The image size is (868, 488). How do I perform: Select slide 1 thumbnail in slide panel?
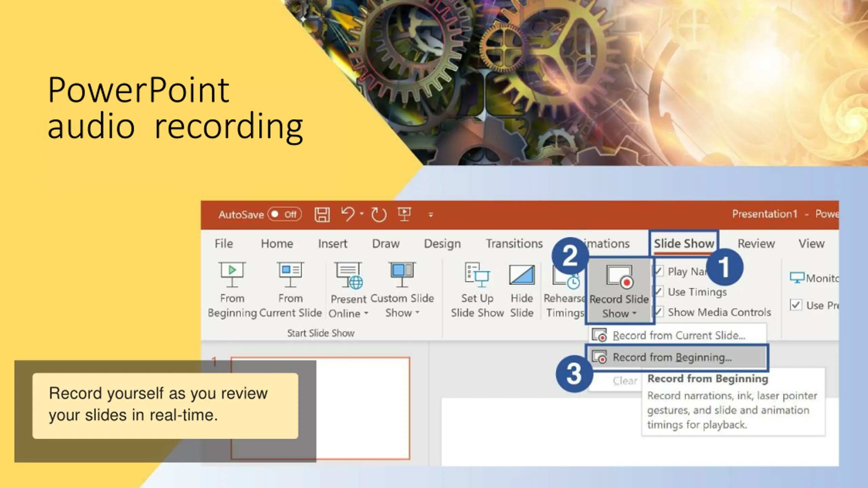pos(320,408)
